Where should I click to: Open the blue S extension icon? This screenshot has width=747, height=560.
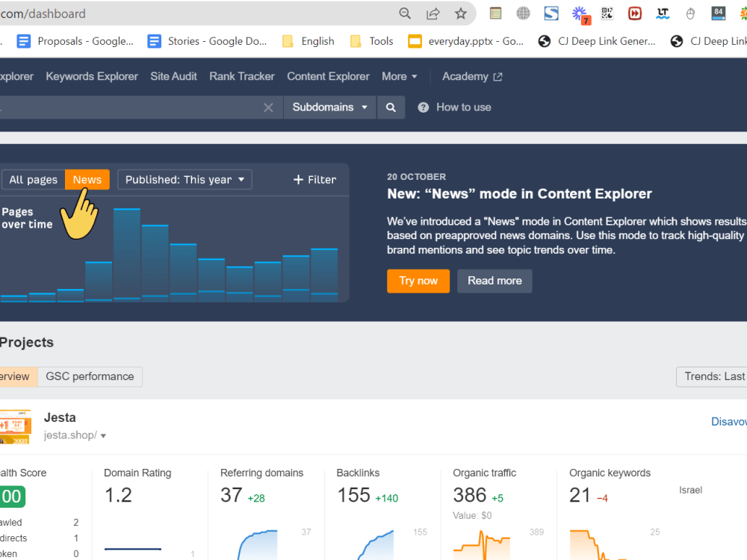click(551, 13)
